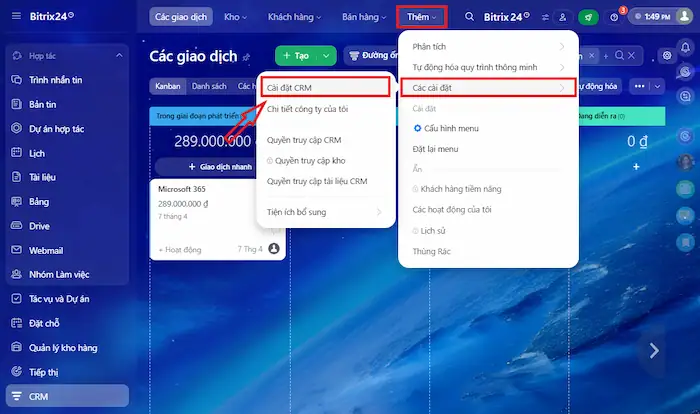Click Giao dịch nhanh quick deal button
Image resolution: width=700 pixels, height=414 pixels.
click(x=221, y=167)
